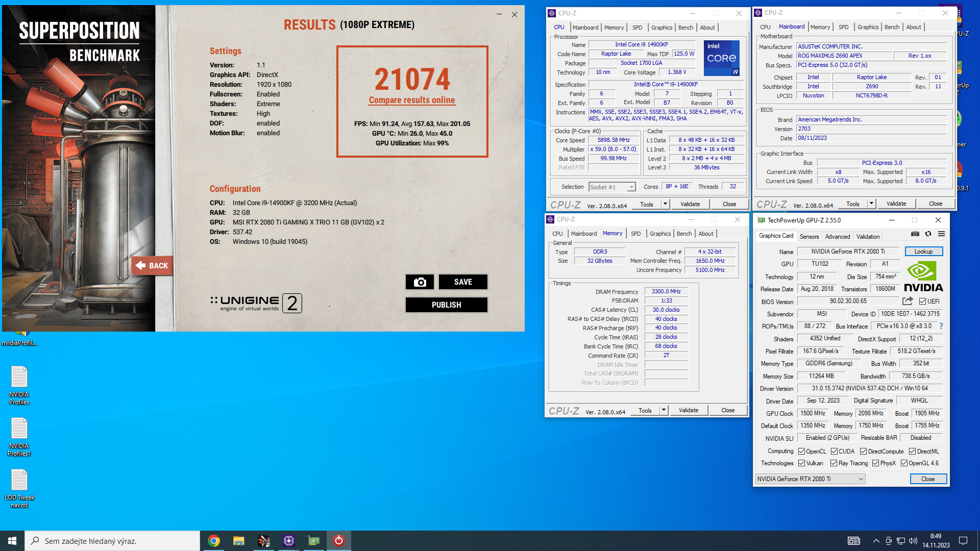Click Validate in CPU-Z Memory window

(689, 410)
